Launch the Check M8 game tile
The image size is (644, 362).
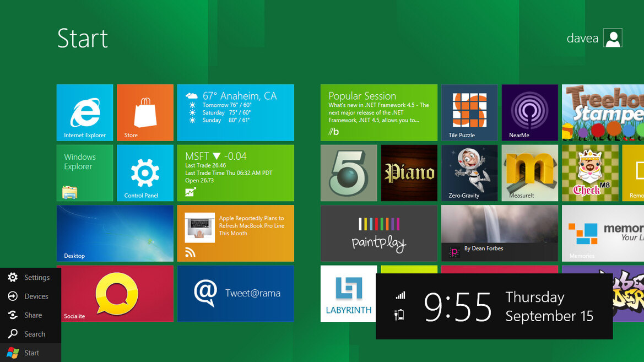[x=590, y=173]
